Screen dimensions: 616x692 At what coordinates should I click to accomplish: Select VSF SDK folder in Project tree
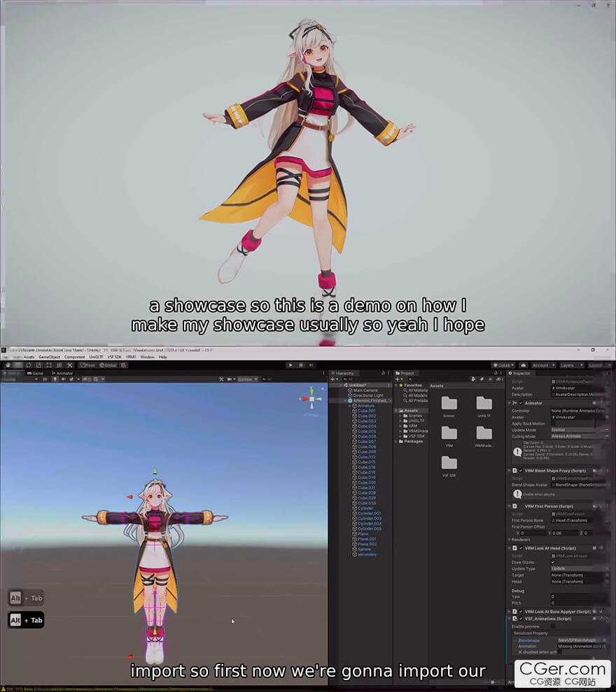414,436
